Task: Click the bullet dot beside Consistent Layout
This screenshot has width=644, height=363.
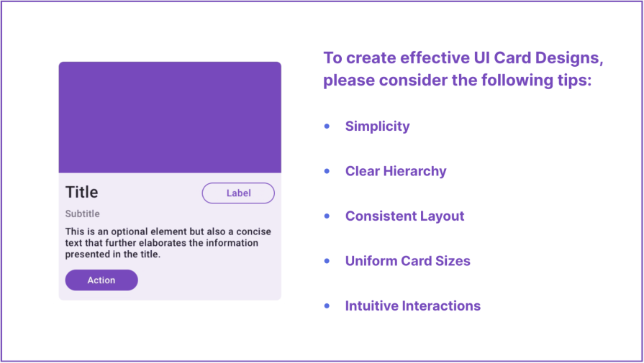Action: point(327,216)
